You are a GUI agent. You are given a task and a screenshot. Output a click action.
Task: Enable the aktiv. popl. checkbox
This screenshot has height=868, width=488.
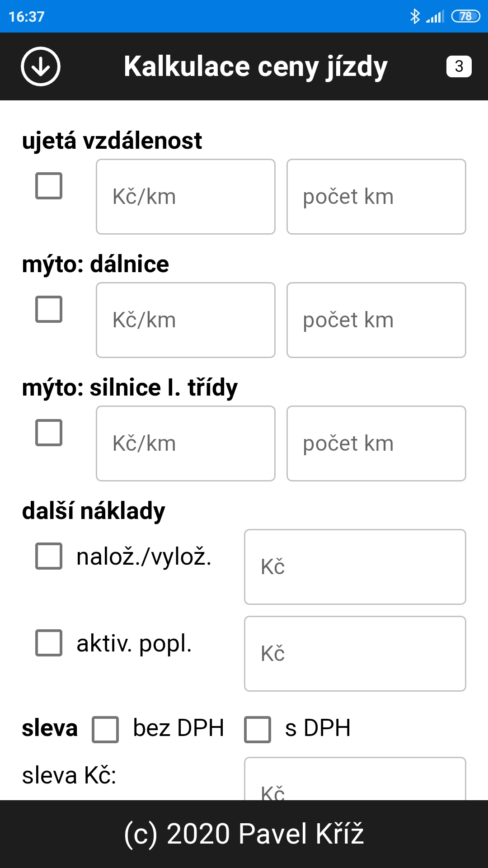click(x=49, y=643)
